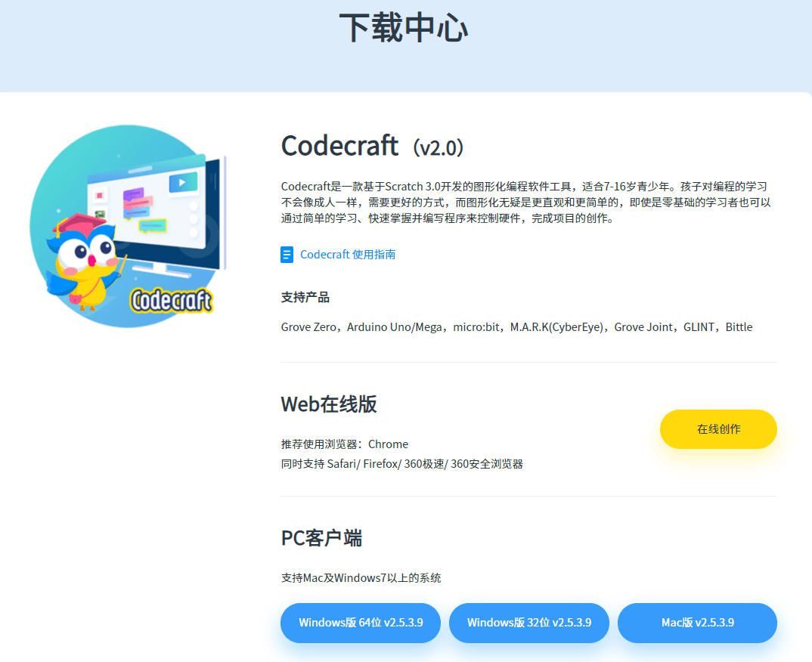This screenshot has width=812, height=662.
Task: Click the 推荐使用浏览器: Chrome text
Action: point(344,444)
